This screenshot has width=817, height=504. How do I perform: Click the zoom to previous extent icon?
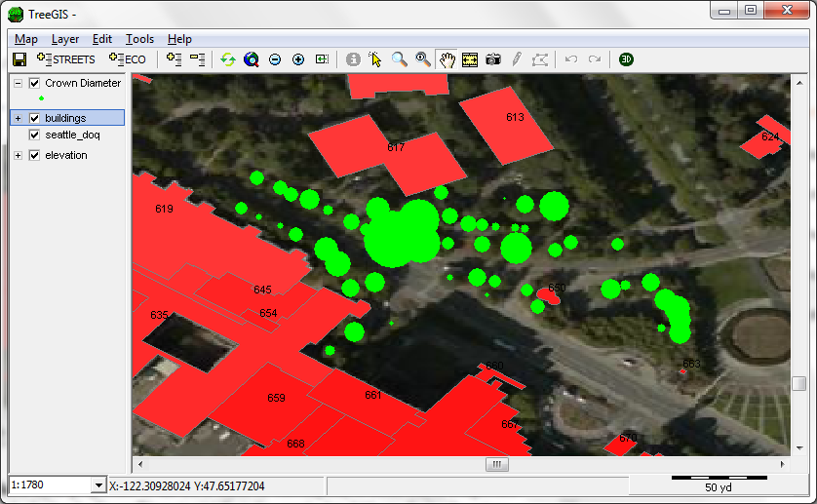pyautogui.click(x=322, y=59)
